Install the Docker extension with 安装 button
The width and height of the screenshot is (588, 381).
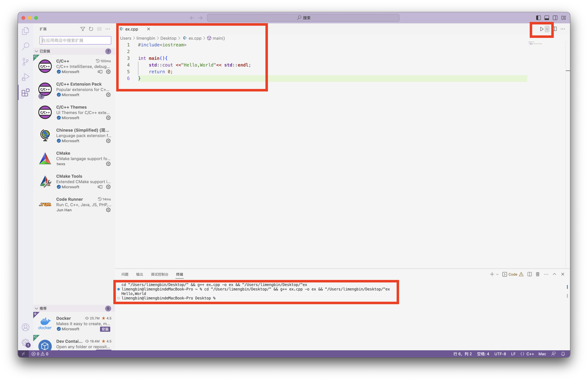[105, 329]
